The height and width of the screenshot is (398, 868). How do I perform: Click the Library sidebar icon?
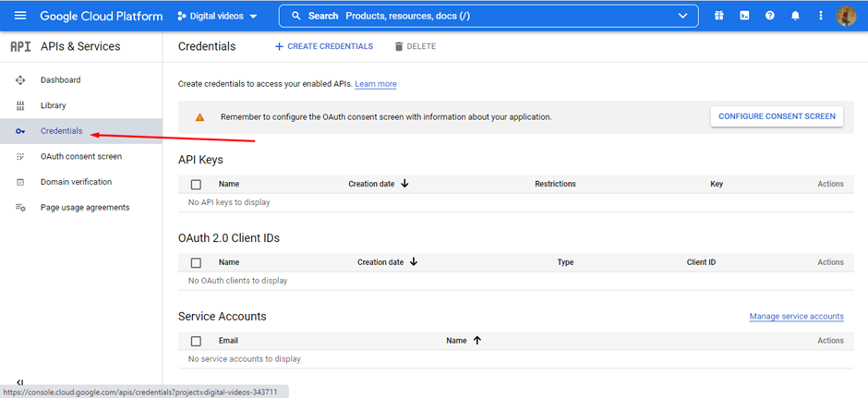tap(20, 105)
